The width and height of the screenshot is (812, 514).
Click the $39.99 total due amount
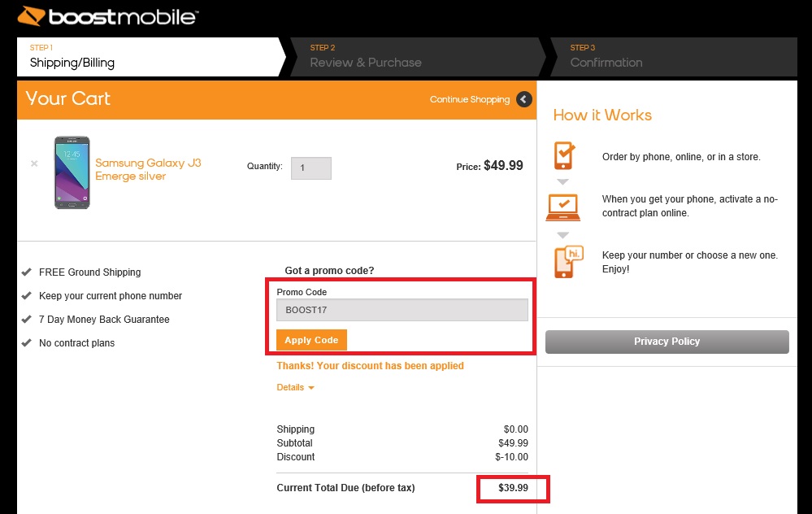tap(513, 488)
